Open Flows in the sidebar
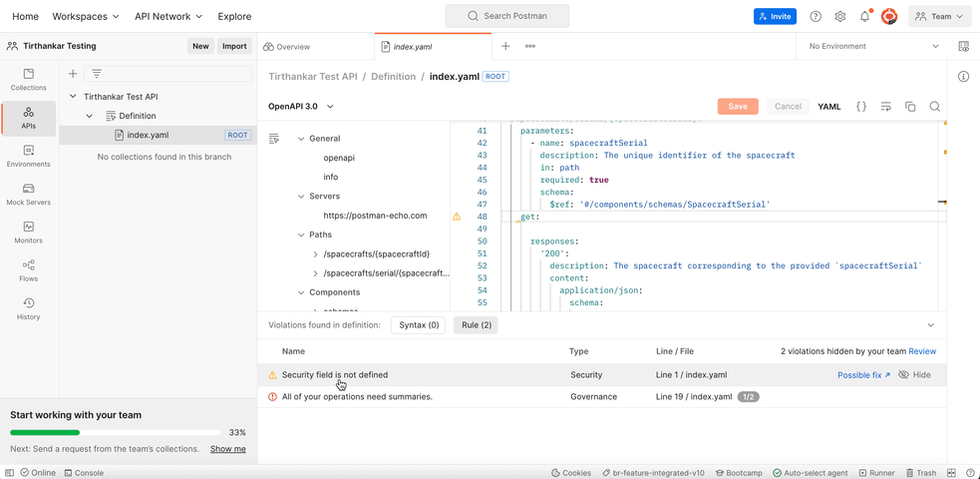This screenshot has height=479, width=980. click(28, 270)
